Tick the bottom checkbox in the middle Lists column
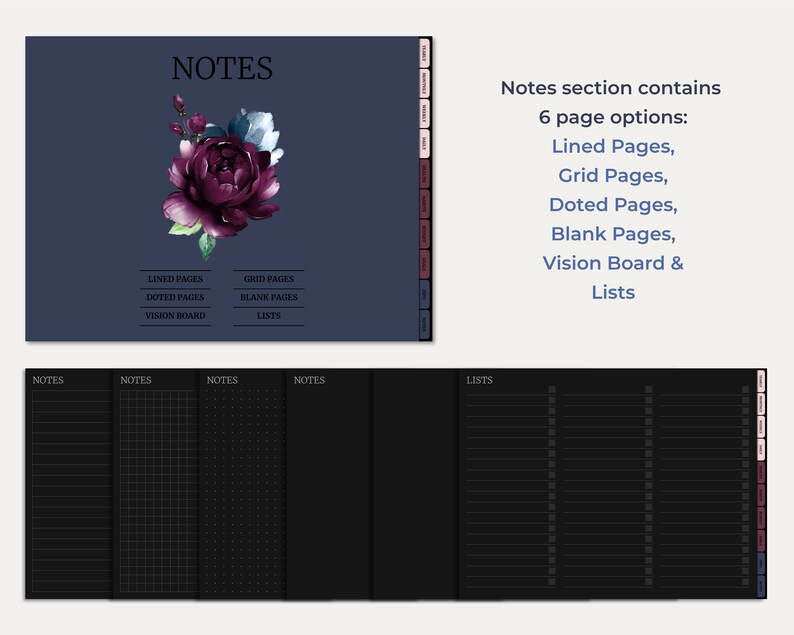This screenshot has width=794, height=635. pos(649,581)
